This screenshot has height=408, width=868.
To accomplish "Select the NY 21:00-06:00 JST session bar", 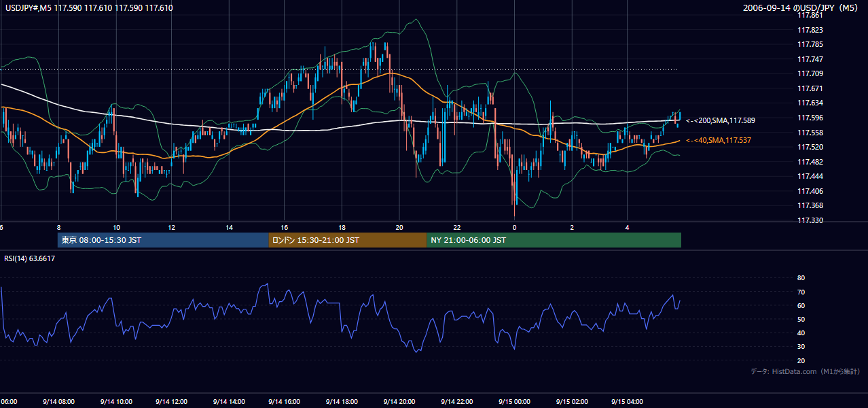I will pyautogui.click(x=554, y=240).
